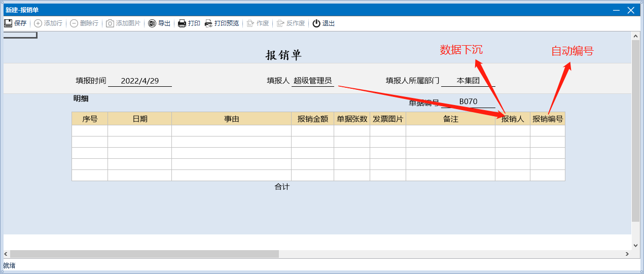The height and width of the screenshot is (274, 644).
Task: Select the 填报时间 date field
Action: pos(139,81)
